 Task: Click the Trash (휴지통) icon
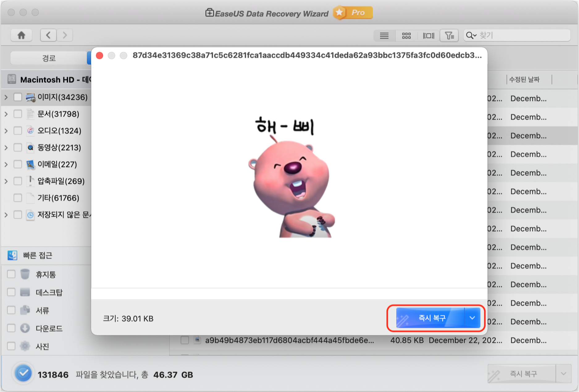coord(25,274)
